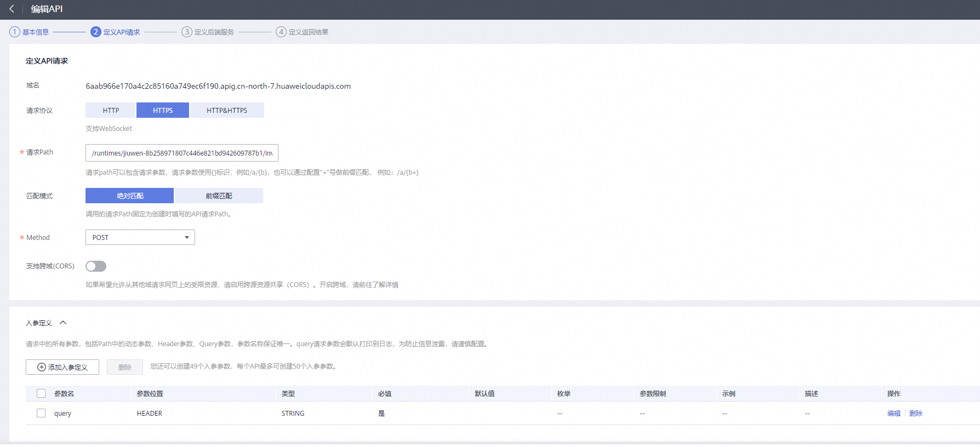Click the 支持WebSocket hint text
980x447 pixels.
click(x=109, y=129)
